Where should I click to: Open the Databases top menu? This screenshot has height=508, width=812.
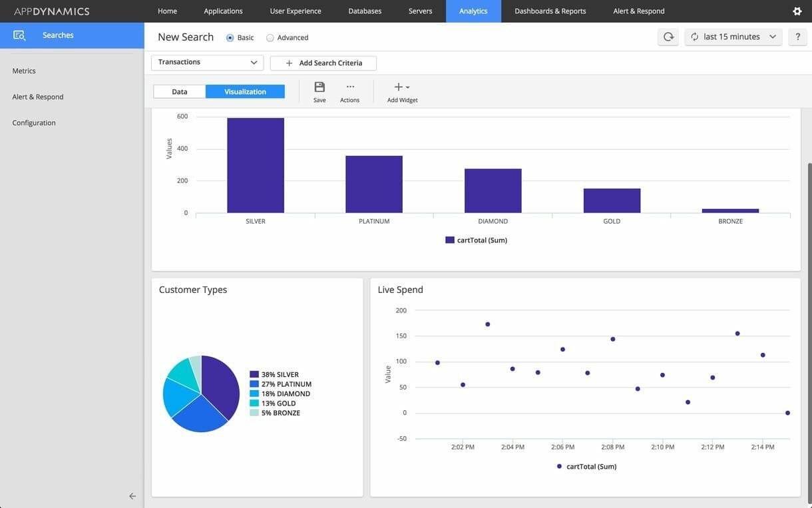pos(365,11)
